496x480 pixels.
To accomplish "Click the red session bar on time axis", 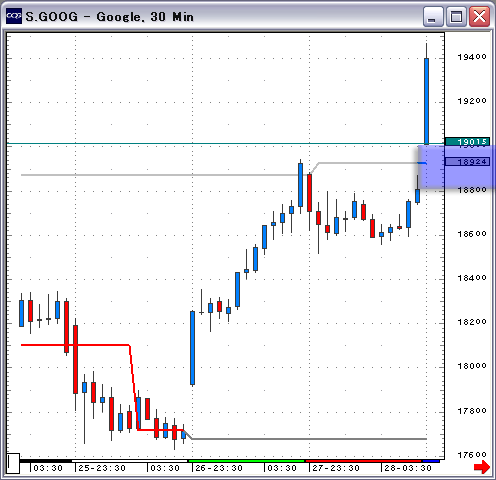I will click(x=364, y=461).
